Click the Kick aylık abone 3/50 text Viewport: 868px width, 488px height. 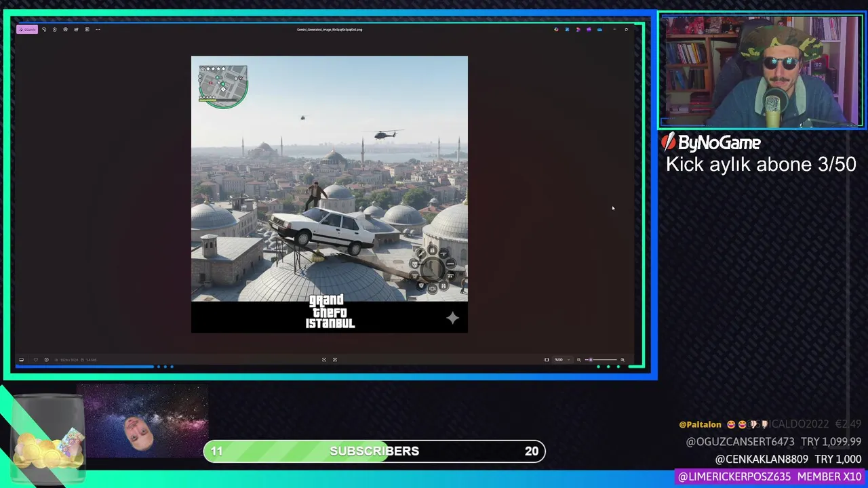(x=761, y=165)
